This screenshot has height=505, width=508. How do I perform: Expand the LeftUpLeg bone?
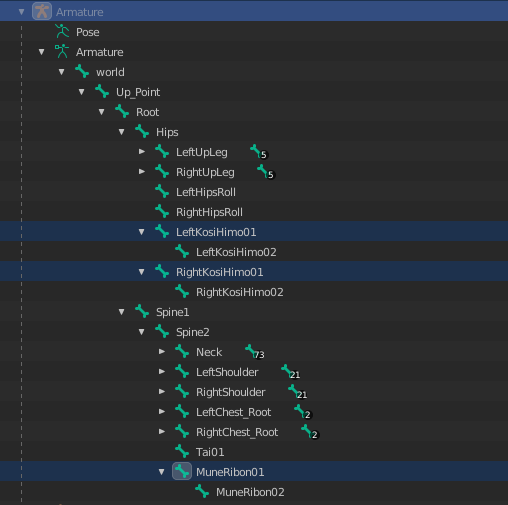142,152
